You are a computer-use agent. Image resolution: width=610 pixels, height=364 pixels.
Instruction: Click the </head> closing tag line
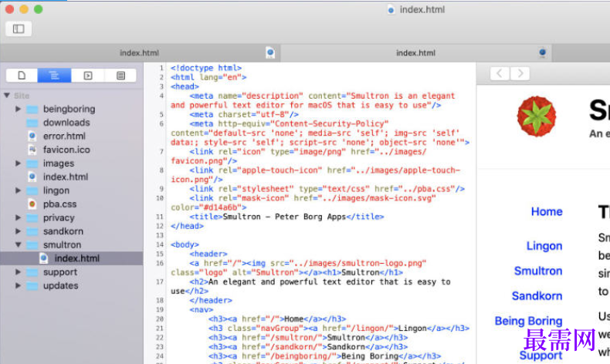[x=187, y=226]
